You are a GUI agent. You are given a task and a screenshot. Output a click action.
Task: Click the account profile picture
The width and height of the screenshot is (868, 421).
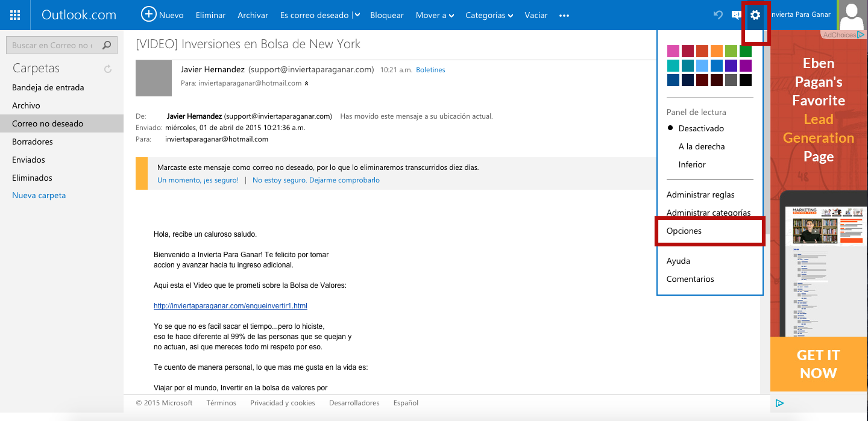tap(852, 15)
